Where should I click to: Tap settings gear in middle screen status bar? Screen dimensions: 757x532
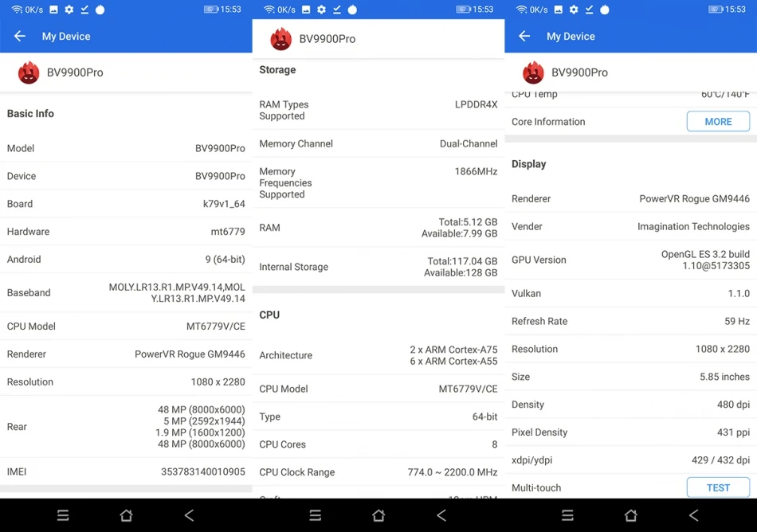(322, 10)
